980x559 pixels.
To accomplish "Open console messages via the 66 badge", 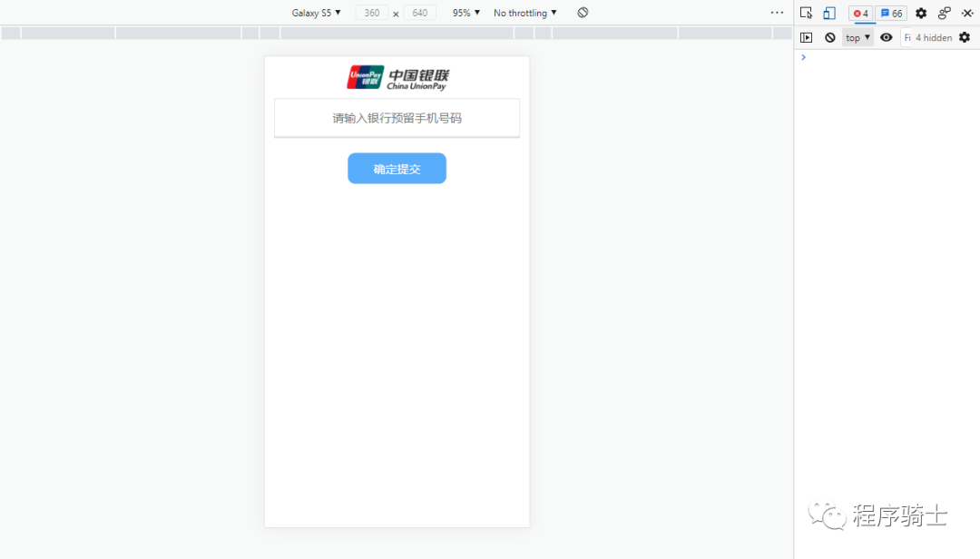I will pyautogui.click(x=891, y=13).
